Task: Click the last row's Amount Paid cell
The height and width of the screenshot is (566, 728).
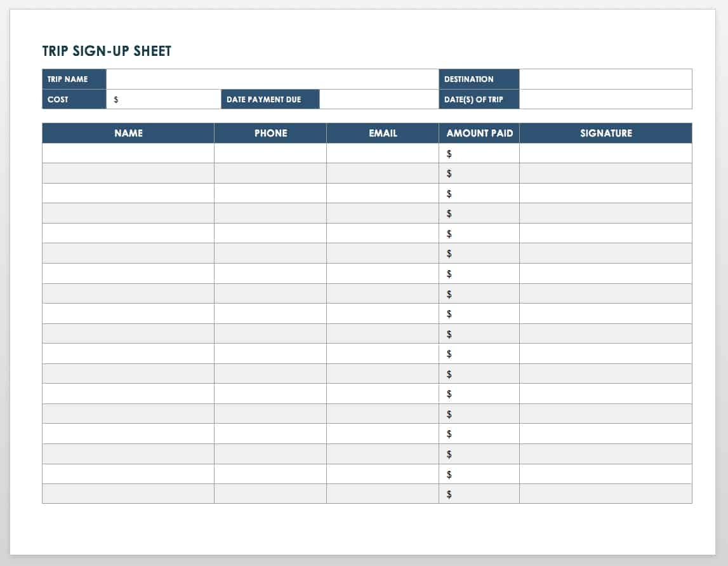Action: (479, 493)
